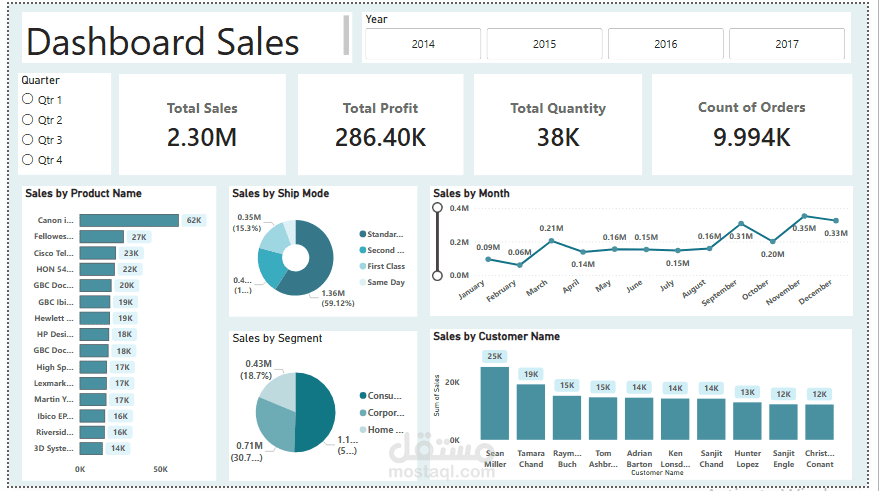884x491 pixels.
Task: Select the Christ... Conant customer bar
Action: click(819, 422)
